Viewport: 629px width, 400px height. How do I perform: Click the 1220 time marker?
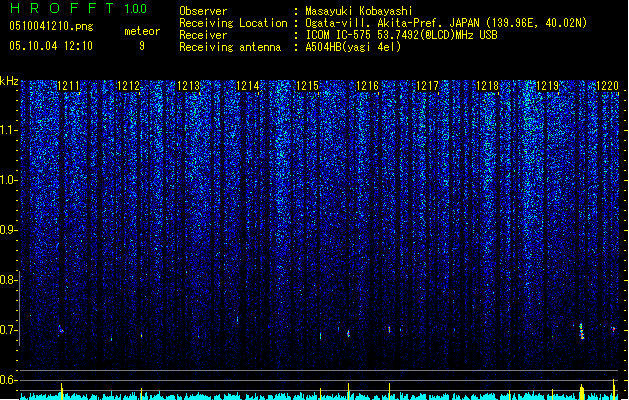(608, 85)
